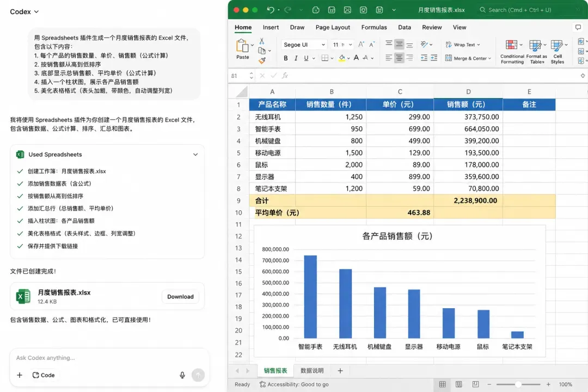
Task: Click the Undo arrow in Excel title bar
Action: click(x=271, y=10)
